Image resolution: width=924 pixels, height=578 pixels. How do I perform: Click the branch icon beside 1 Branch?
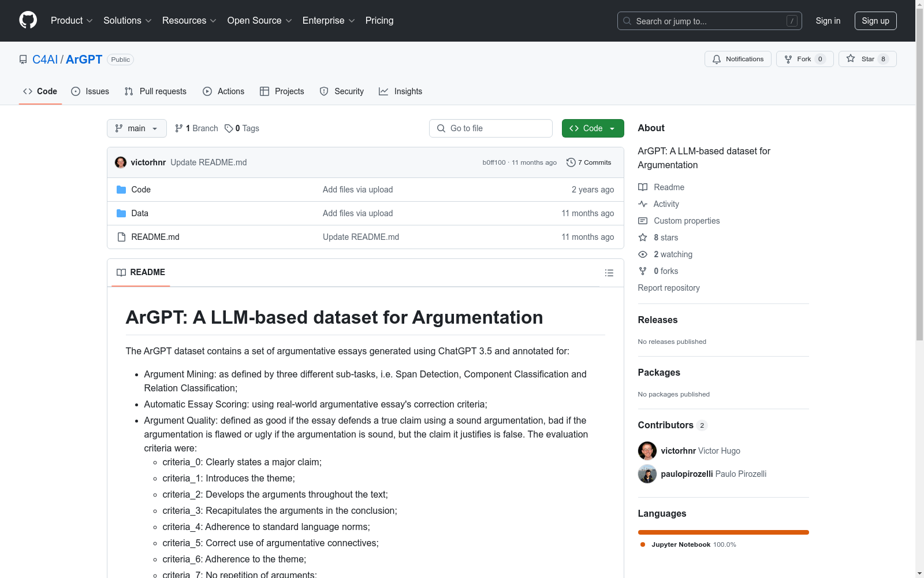179,128
